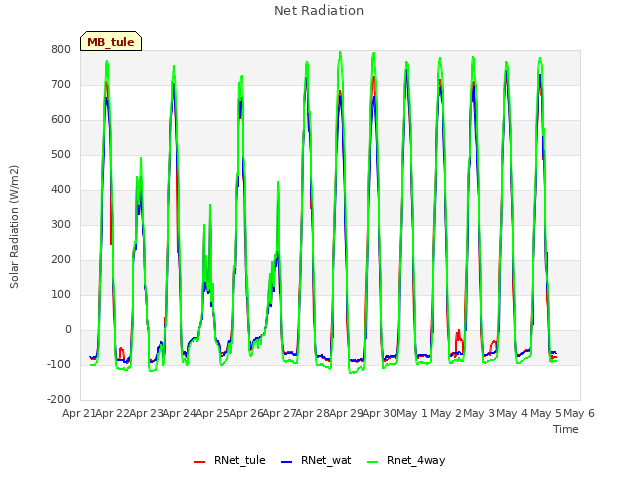Click the May 4 x-axis date label

pyautogui.click(x=513, y=413)
